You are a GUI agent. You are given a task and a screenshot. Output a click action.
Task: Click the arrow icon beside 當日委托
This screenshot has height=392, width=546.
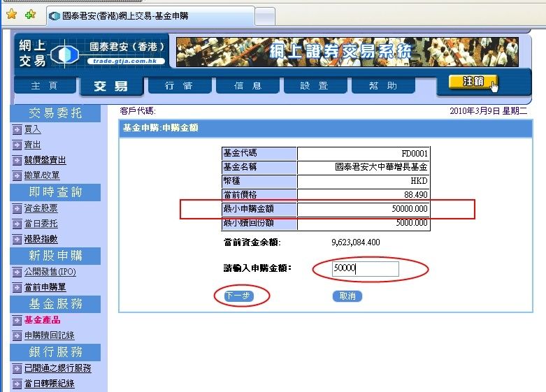[17, 224]
